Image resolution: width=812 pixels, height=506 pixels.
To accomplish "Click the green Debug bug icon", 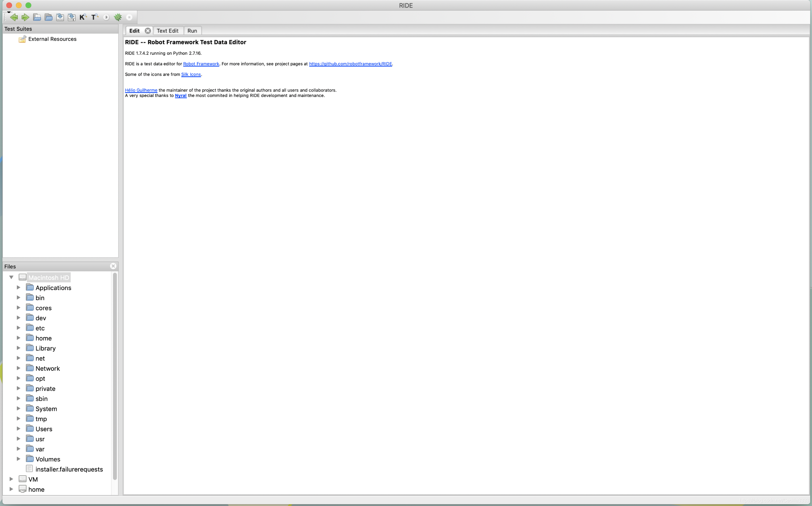I will click(x=118, y=17).
